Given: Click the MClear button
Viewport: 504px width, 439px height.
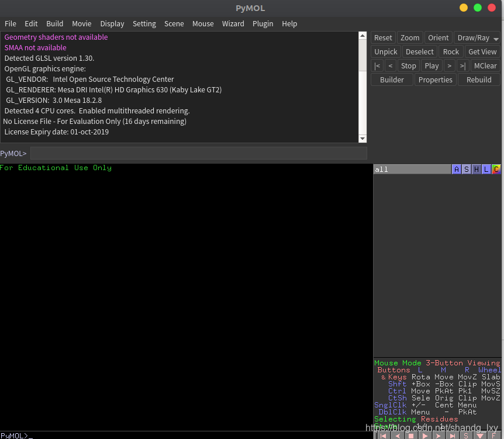Looking at the screenshot, I should [x=485, y=66].
